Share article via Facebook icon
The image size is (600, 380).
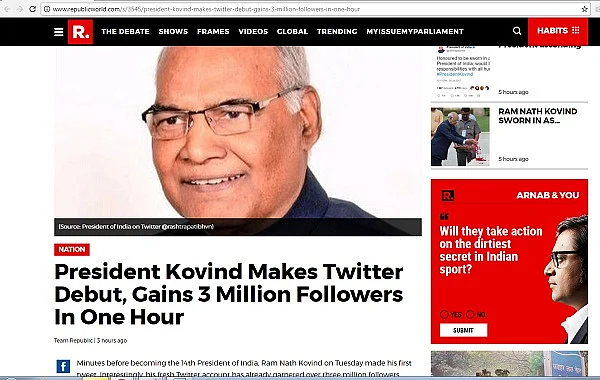coord(63,366)
